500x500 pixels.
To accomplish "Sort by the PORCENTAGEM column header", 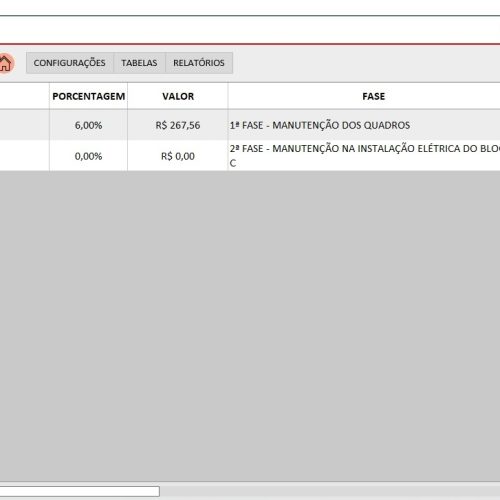I will [x=89, y=96].
